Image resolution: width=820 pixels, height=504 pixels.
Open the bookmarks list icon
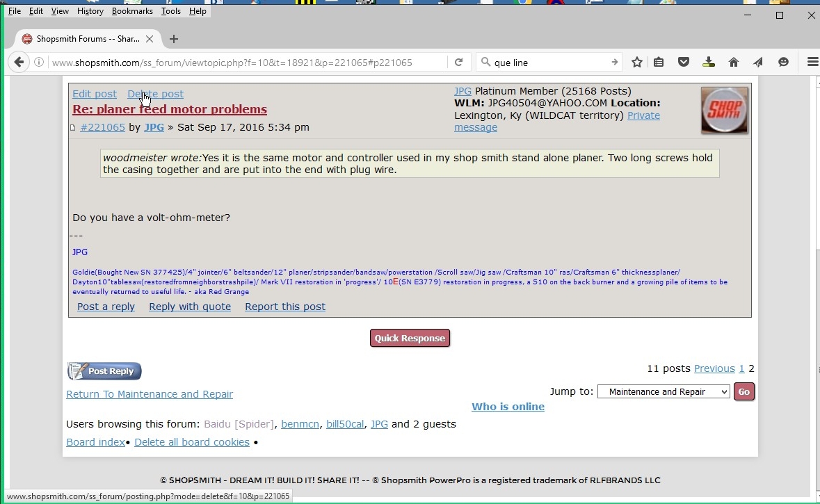coord(659,62)
